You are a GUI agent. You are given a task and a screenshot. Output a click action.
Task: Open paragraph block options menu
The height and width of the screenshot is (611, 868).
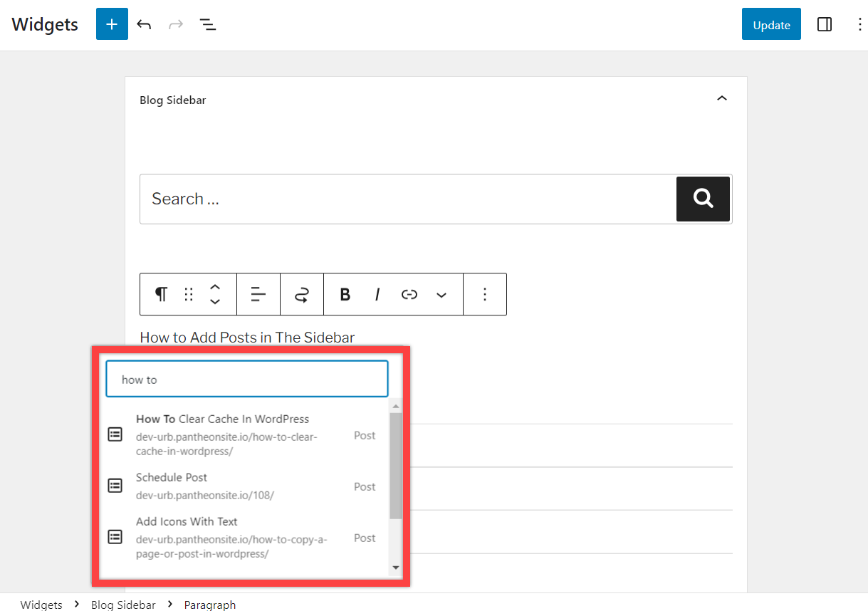click(x=485, y=294)
